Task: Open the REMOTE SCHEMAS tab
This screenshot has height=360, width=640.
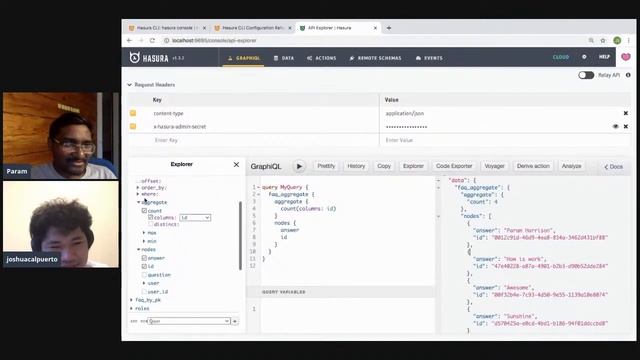Action: (x=376, y=58)
